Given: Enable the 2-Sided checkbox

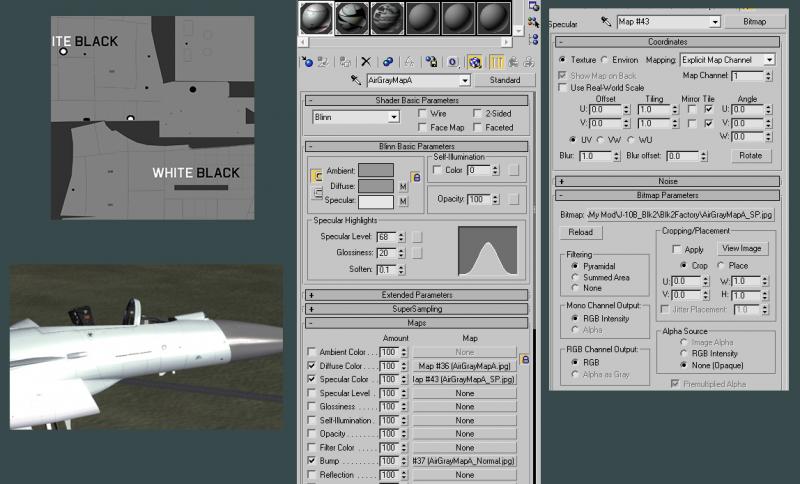Looking at the screenshot, I should (478, 113).
